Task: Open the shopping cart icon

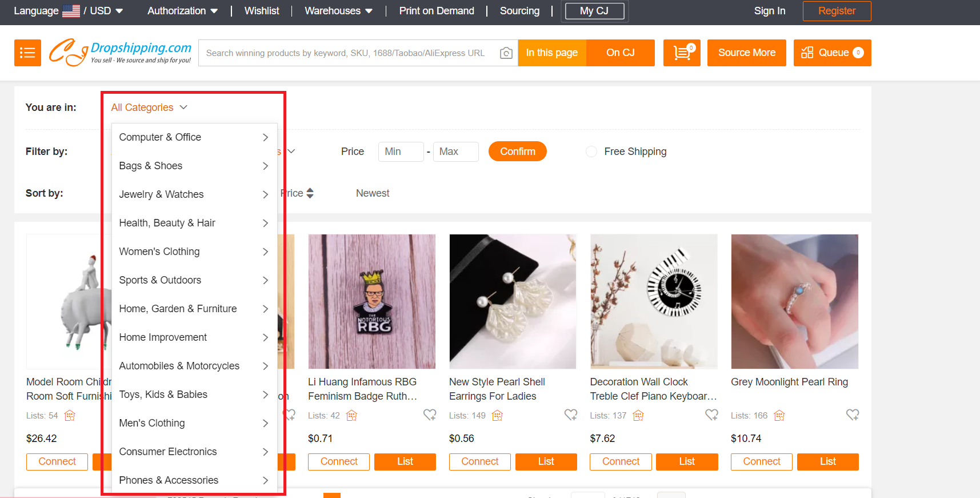Action: 682,53
